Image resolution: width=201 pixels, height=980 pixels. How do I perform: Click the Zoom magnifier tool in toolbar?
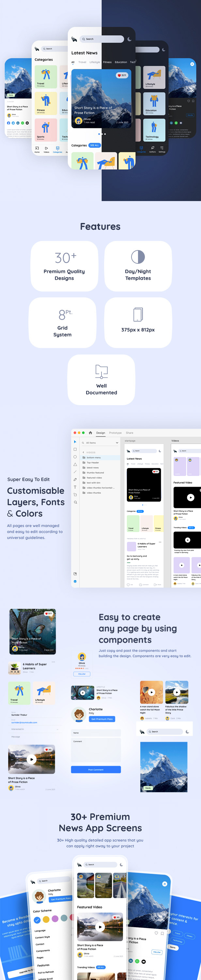point(75,502)
